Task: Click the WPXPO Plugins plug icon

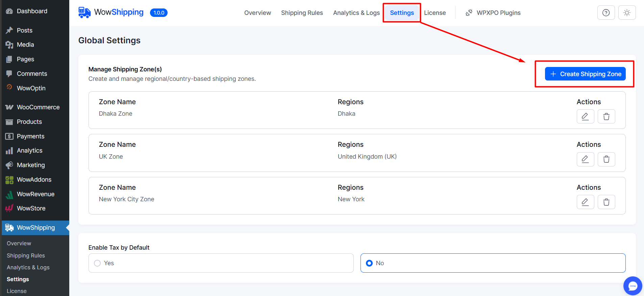Action: (x=469, y=13)
